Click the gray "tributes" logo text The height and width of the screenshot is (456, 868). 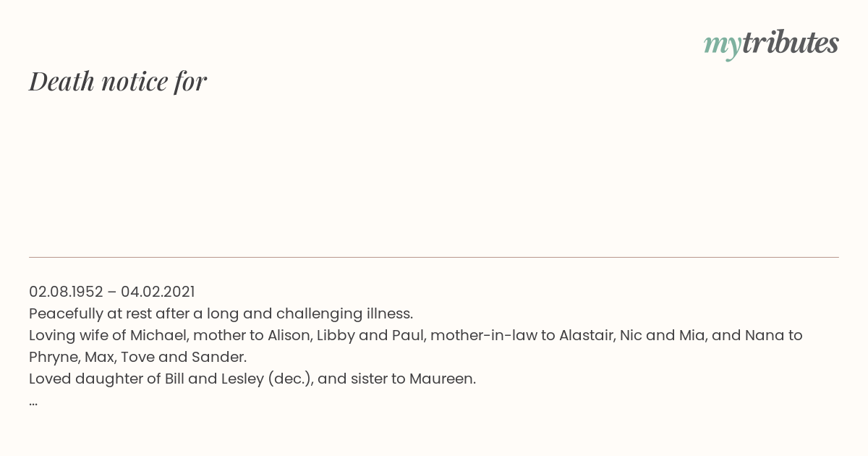(x=790, y=43)
